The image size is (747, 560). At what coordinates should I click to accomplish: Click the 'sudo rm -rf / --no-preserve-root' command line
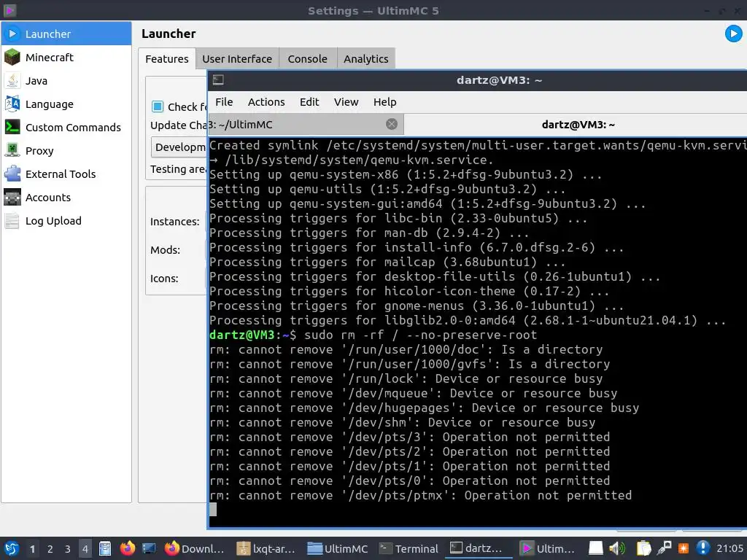click(421, 335)
